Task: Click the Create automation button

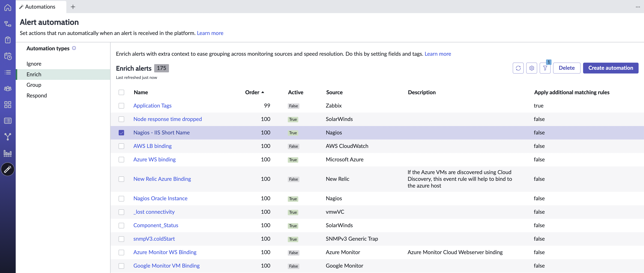Action: click(611, 68)
